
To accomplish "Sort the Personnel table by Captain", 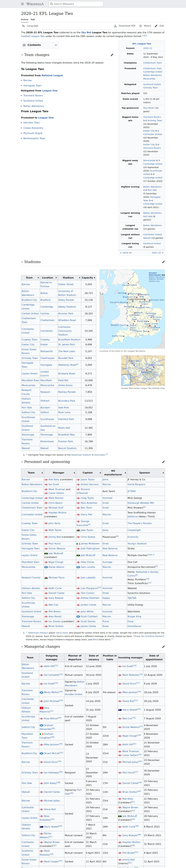I will coord(89,473).
